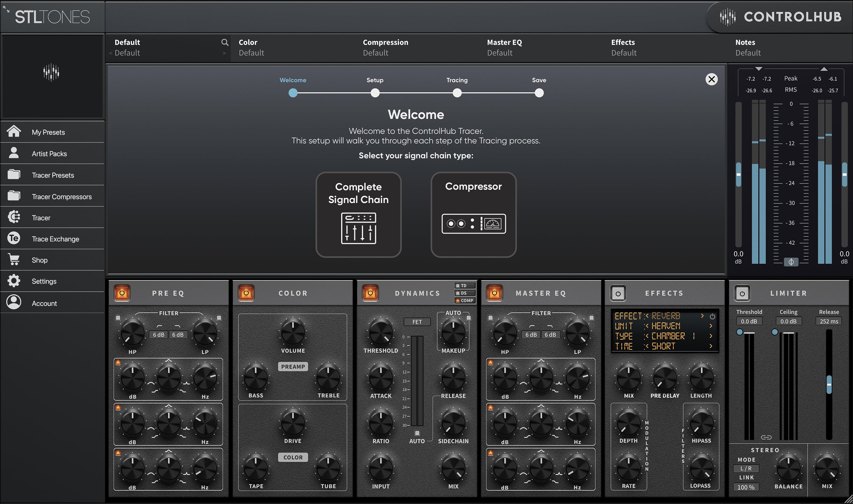Open the Trace Exchange page
This screenshot has height=504, width=853.
(55, 239)
